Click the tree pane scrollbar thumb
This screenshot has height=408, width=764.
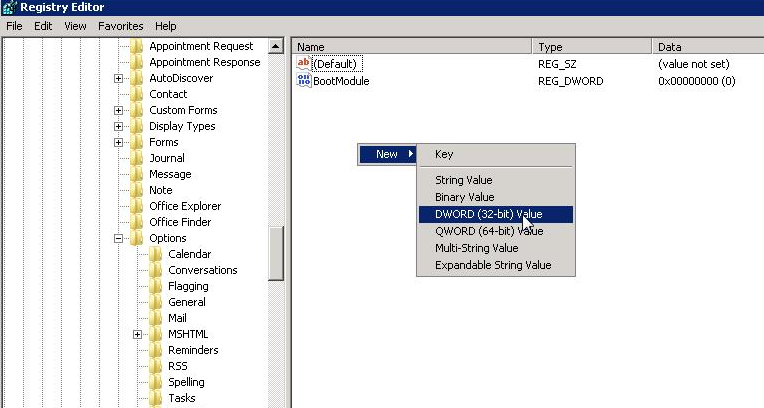click(275, 253)
